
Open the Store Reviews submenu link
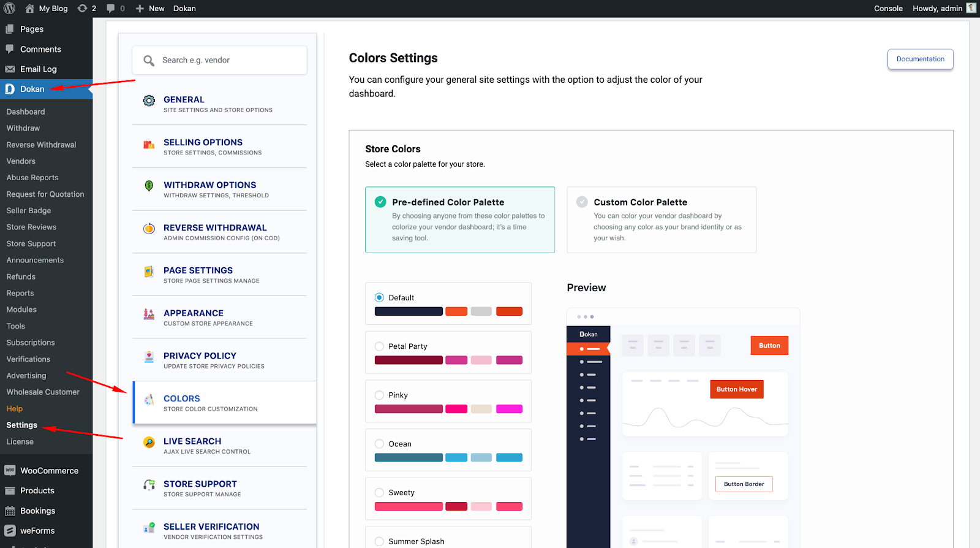31,227
